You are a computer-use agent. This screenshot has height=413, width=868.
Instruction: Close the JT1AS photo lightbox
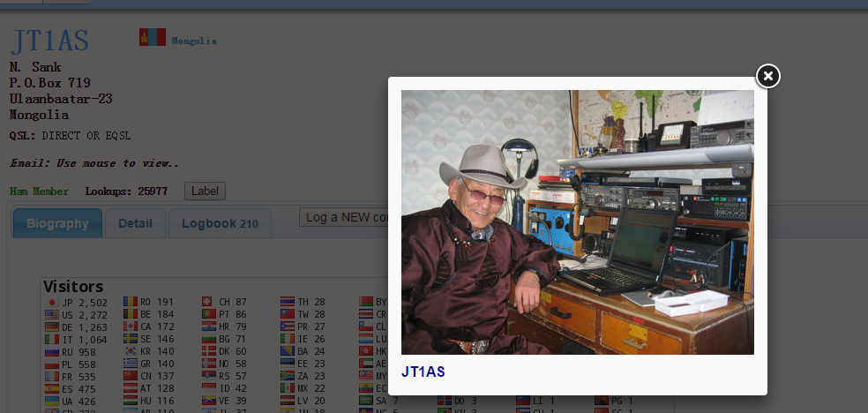pos(767,77)
